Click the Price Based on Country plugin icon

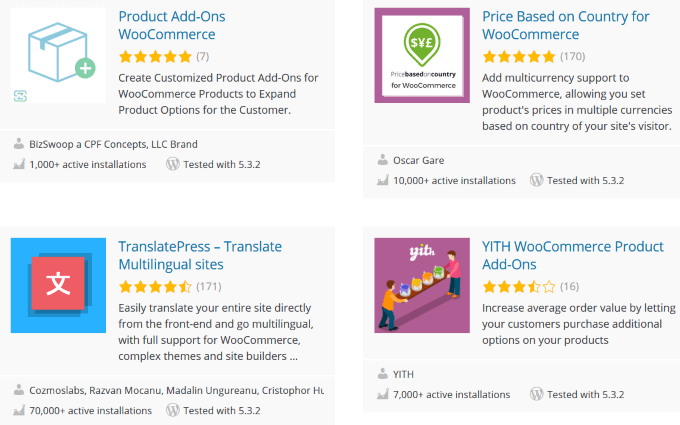[422, 55]
